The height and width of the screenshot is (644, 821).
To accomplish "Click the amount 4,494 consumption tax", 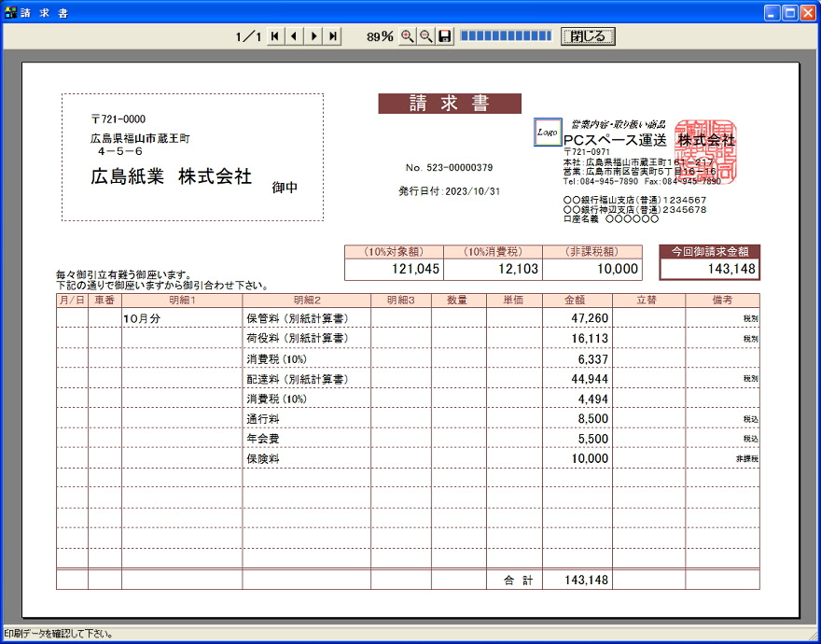I will (592, 399).
